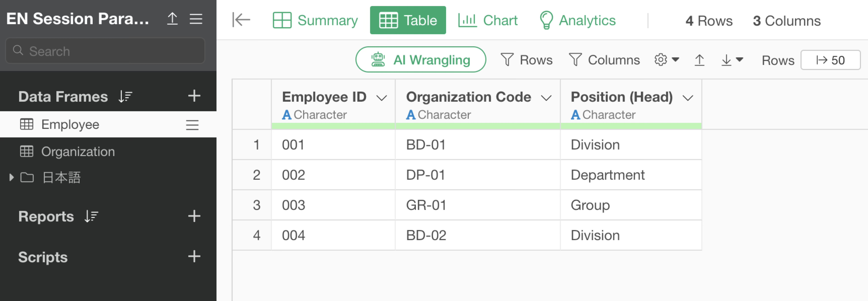Click the Rows limit field showing 50
Viewport: 868px width, 301px height.
point(830,60)
